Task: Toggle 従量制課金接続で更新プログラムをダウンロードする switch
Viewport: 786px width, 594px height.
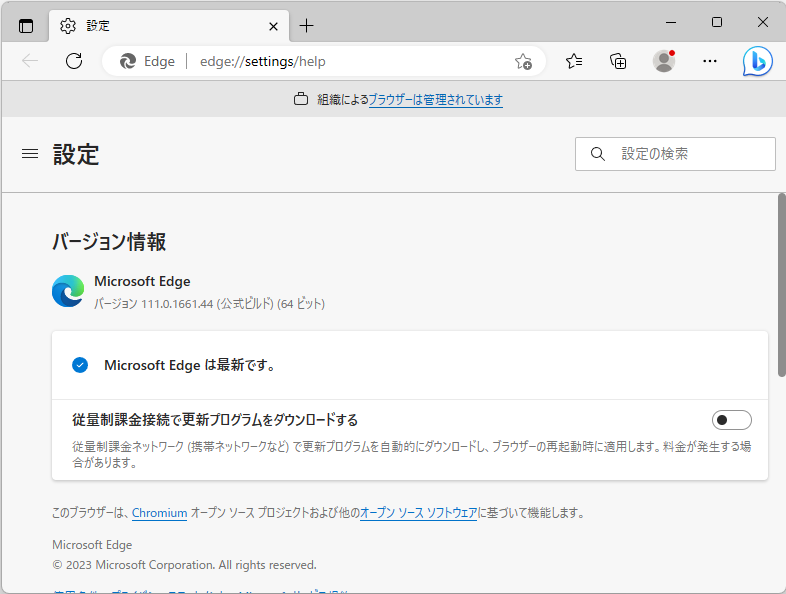Action: 731,420
